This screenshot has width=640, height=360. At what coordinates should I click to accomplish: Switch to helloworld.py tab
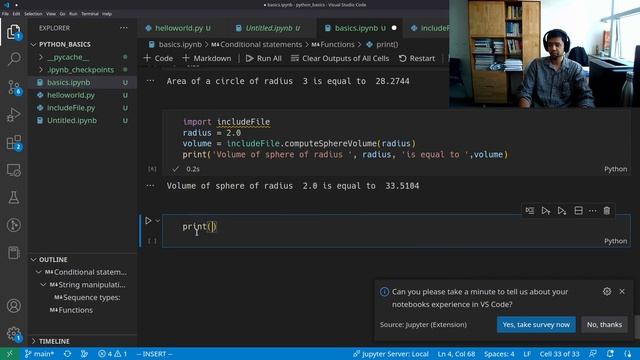click(178, 28)
